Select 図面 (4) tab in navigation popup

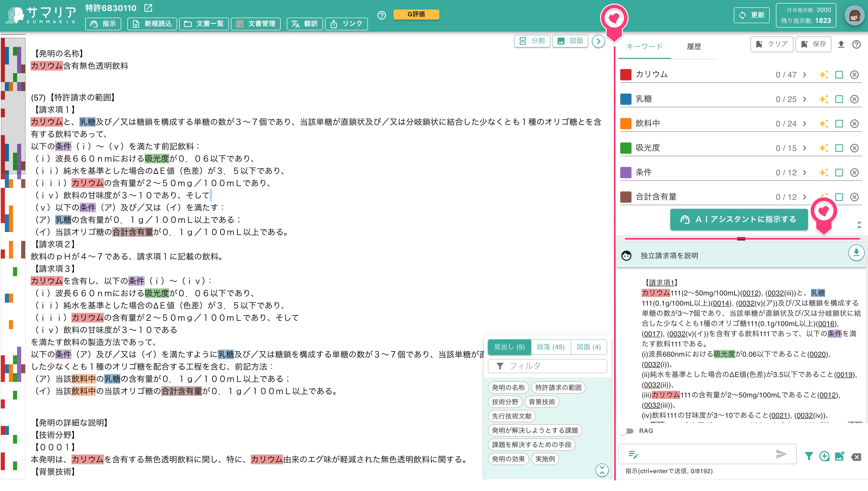pos(589,347)
